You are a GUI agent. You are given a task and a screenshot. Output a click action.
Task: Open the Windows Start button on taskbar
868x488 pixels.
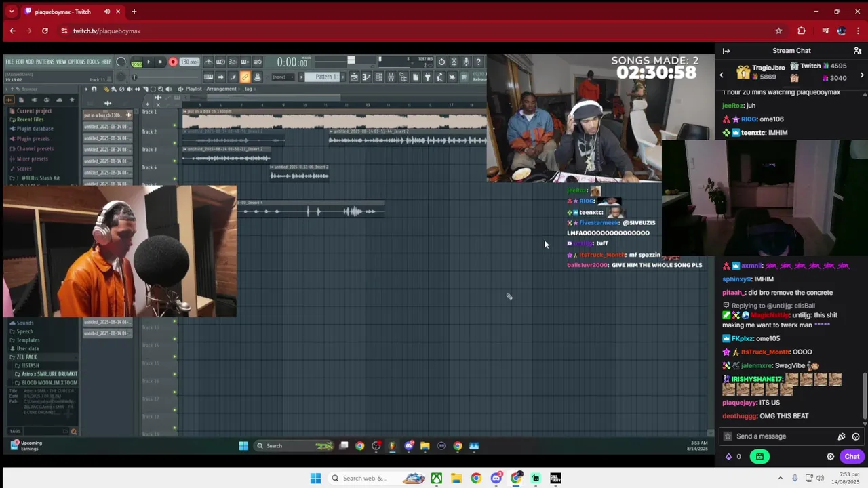[x=315, y=479]
